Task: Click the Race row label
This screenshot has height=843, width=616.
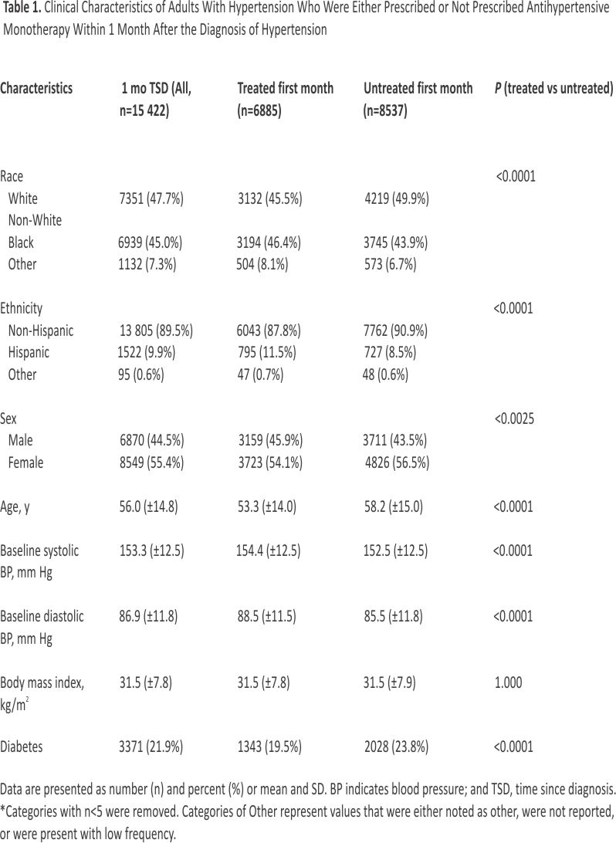Action: tap(12, 177)
